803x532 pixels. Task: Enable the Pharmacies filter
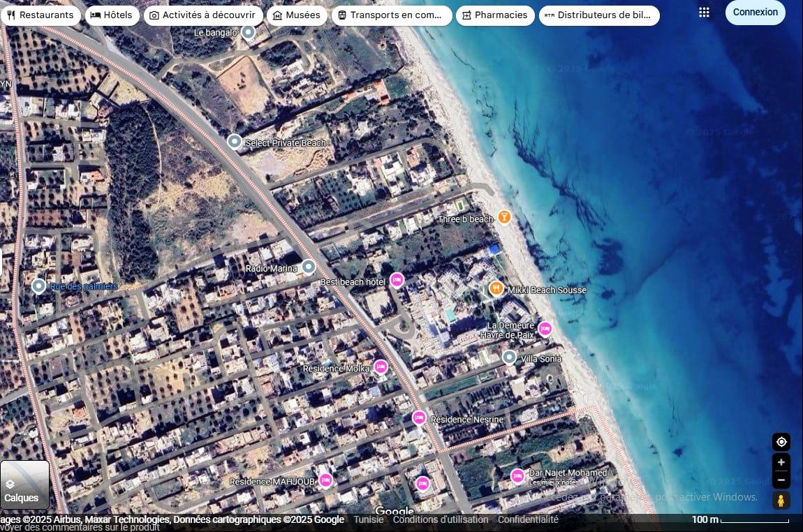coord(494,15)
